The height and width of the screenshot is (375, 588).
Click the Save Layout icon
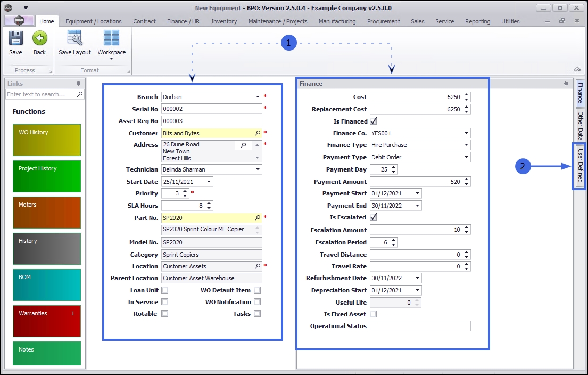click(x=74, y=39)
